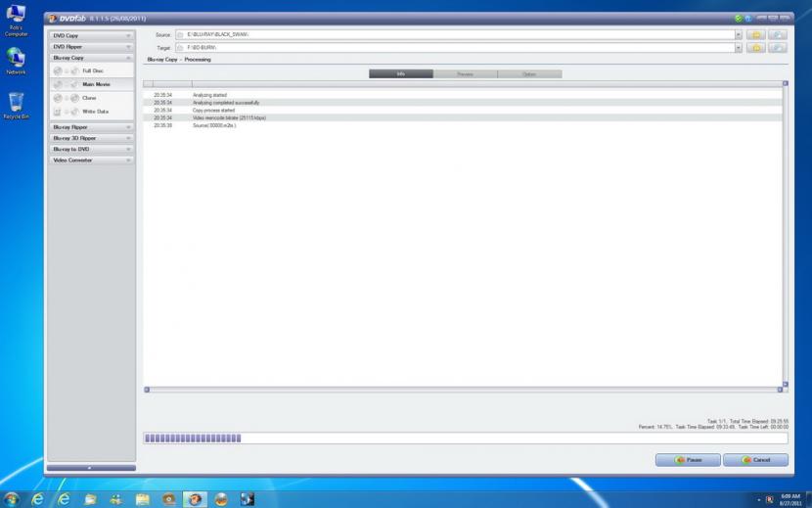Choose Main Movie copy mode

coord(92,84)
